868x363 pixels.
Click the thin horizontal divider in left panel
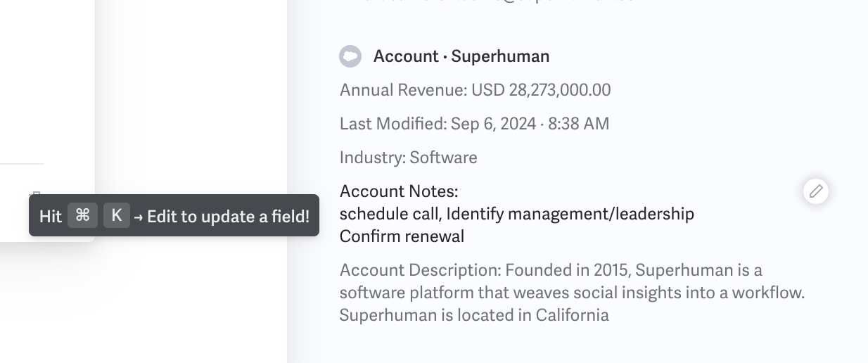coord(22,164)
